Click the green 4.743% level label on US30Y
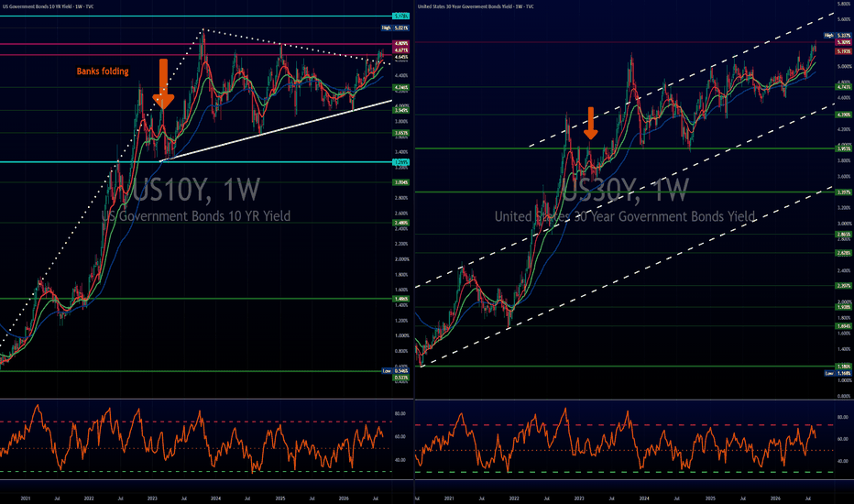The image size is (854, 504). tap(843, 87)
